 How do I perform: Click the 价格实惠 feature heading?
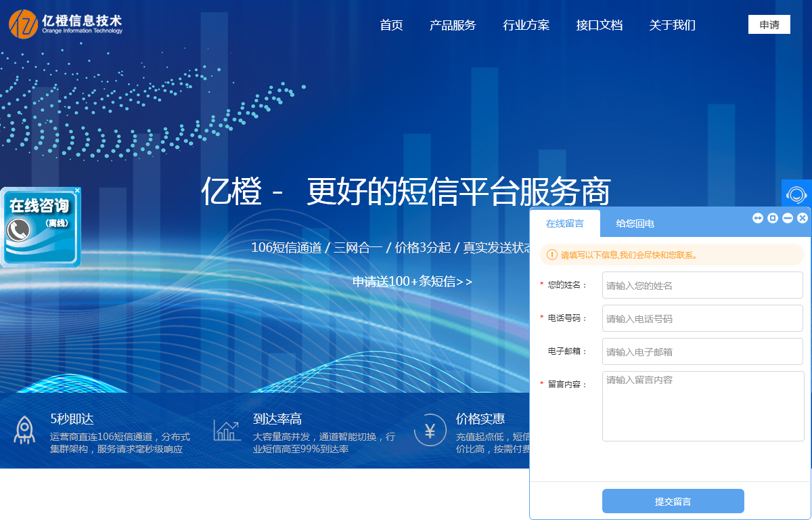click(480, 419)
